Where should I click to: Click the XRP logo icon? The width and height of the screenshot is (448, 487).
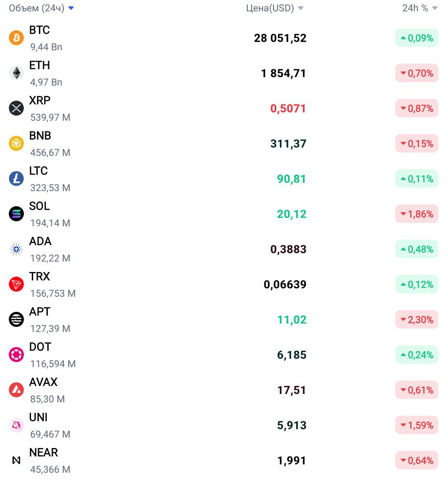(16, 109)
